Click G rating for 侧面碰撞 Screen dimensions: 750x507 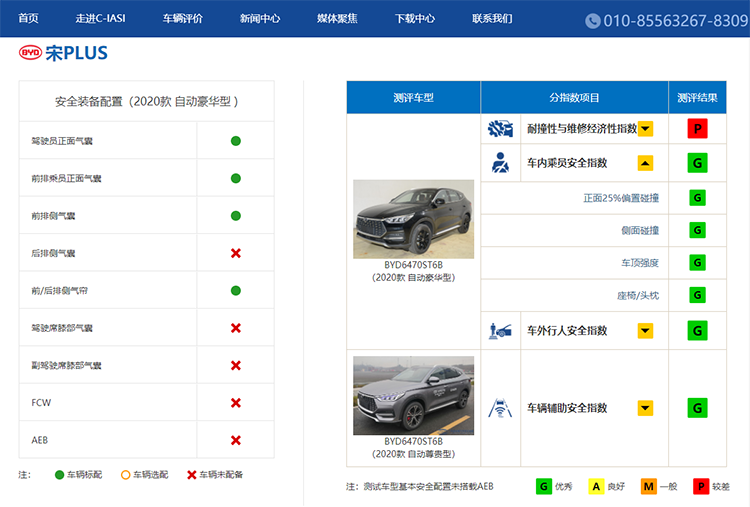[x=697, y=230]
